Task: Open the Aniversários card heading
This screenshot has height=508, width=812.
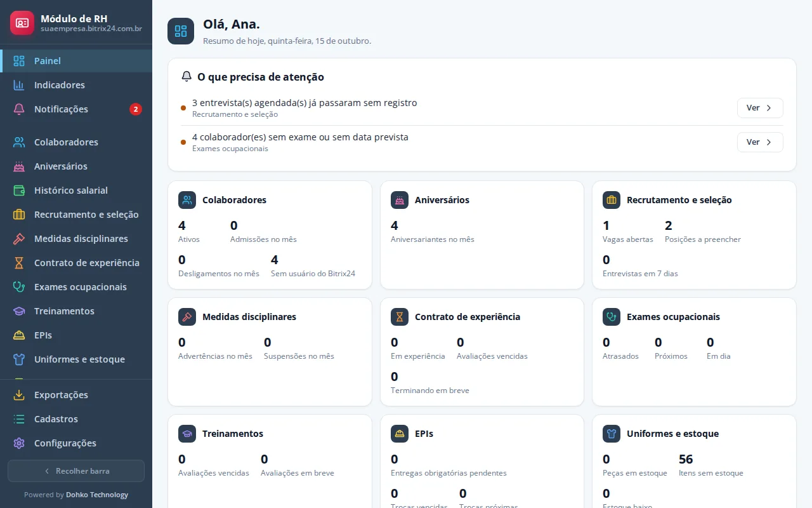Action: coord(442,200)
